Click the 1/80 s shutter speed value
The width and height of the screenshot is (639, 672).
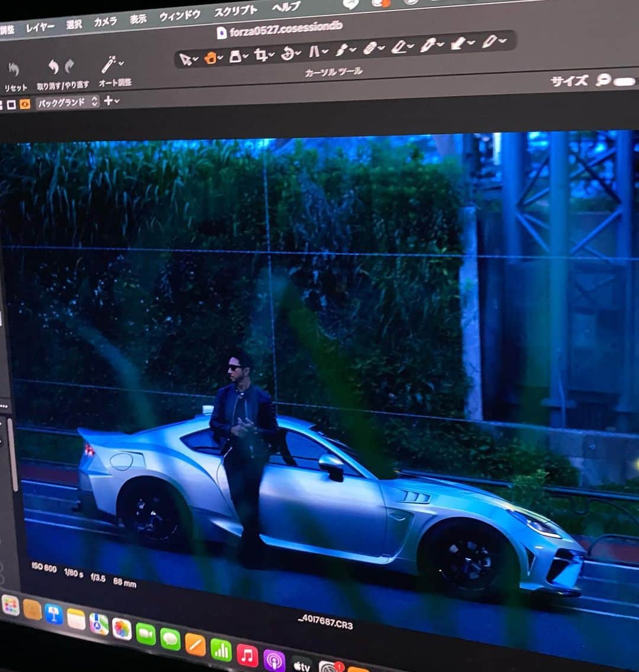click(x=74, y=573)
